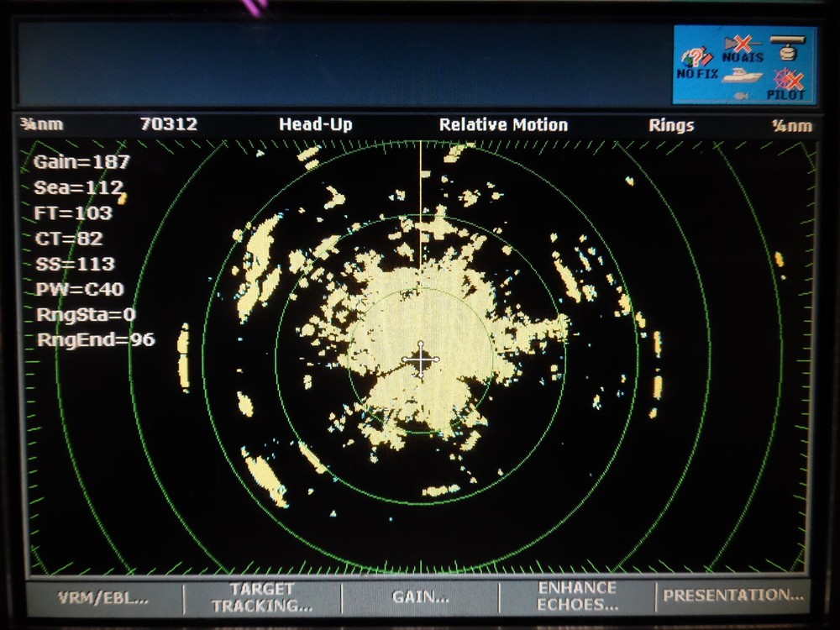Click the SS=113 readout

[x=75, y=264]
